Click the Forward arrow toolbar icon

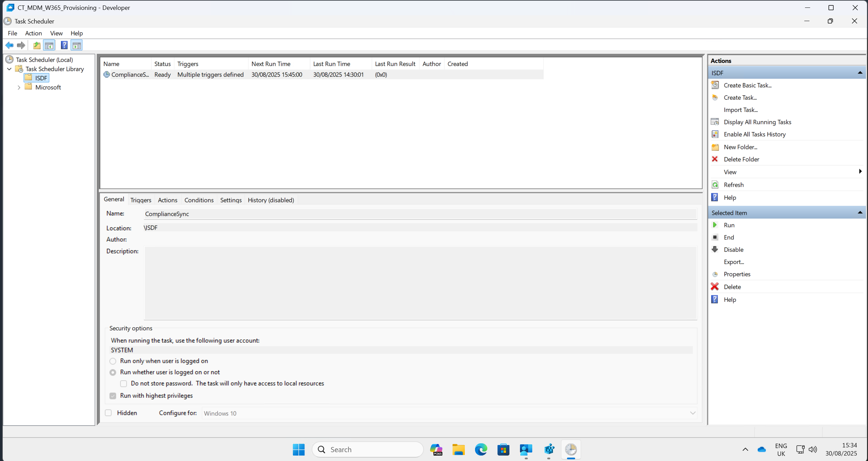pyautogui.click(x=21, y=45)
